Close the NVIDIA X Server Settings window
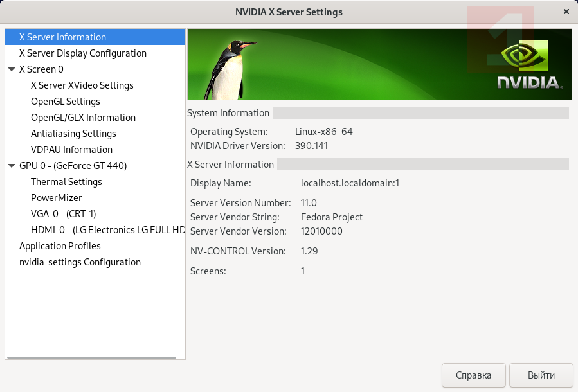Image resolution: width=578 pixels, height=392 pixels. coord(566,12)
